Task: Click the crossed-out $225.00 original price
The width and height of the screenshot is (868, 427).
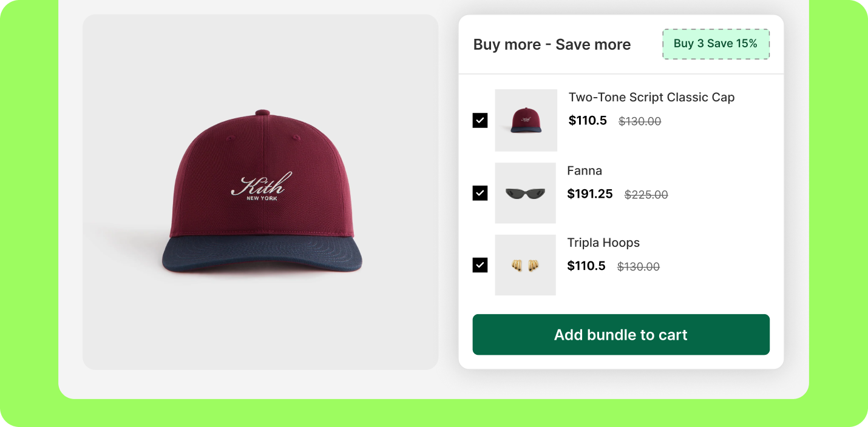Action: pyautogui.click(x=646, y=195)
